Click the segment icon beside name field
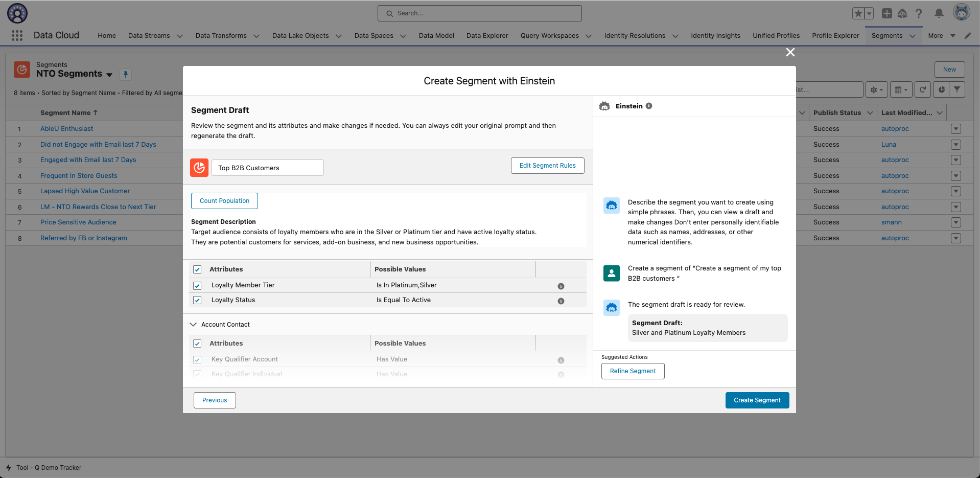This screenshot has width=980, height=478. (x=199, y=168)
